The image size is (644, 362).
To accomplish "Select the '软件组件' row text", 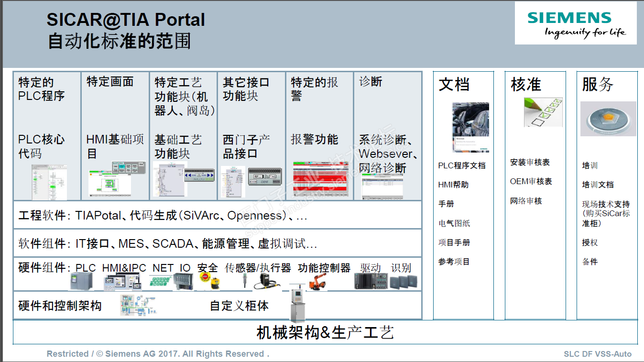I will pos(168,244).
